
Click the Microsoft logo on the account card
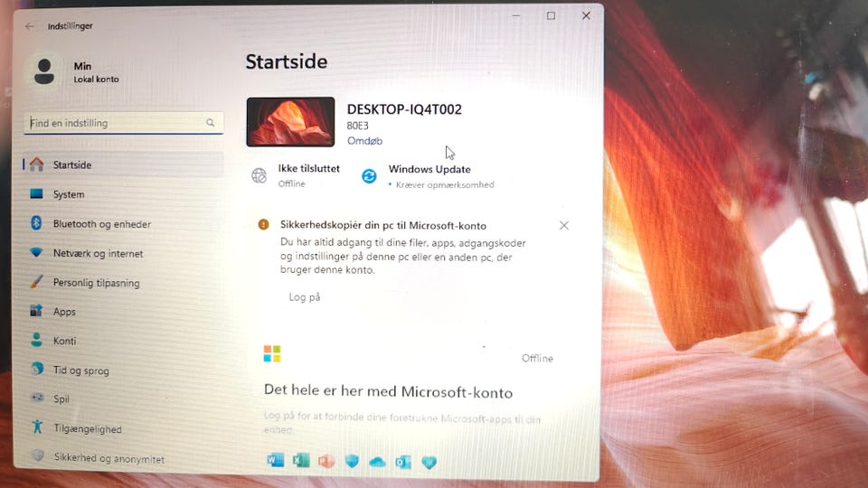(x=272, y=353)
